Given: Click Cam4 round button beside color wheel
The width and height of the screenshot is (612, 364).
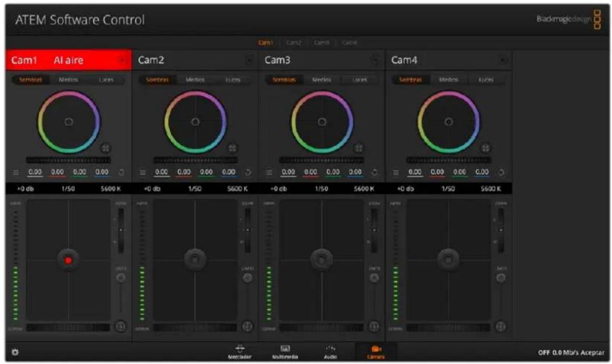Looking at the screenshot, I should (x=486, y=148).
